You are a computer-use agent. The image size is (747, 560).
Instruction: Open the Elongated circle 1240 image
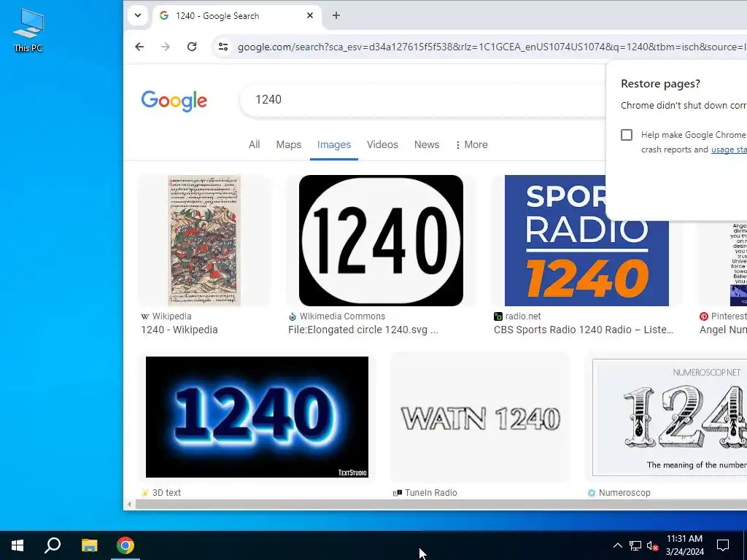pyautogui.click(x=381, y=241)
